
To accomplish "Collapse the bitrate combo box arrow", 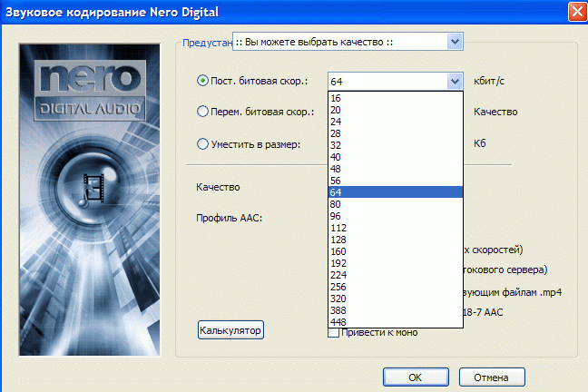I will click(x=455, y=81).
